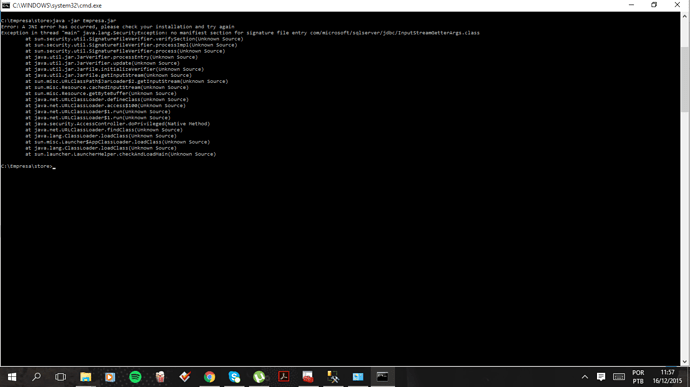The width and height of the screenshot is (690, 387).
Task: Click the scrollbar up arrow
Action: 685,16
